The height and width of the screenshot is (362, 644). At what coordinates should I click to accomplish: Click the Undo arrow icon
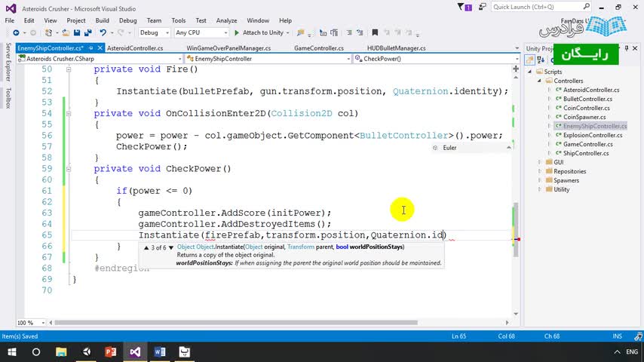tap(103, 32)
